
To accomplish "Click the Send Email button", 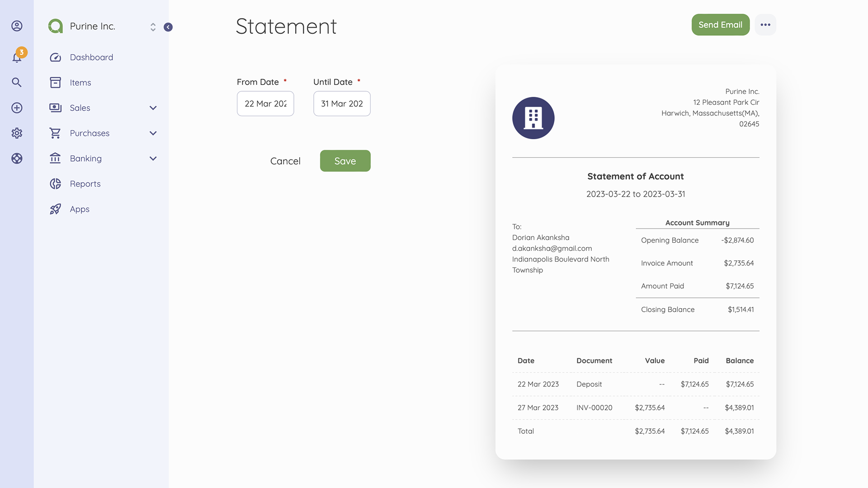I will pyautogui.click(x=720, y=25).
